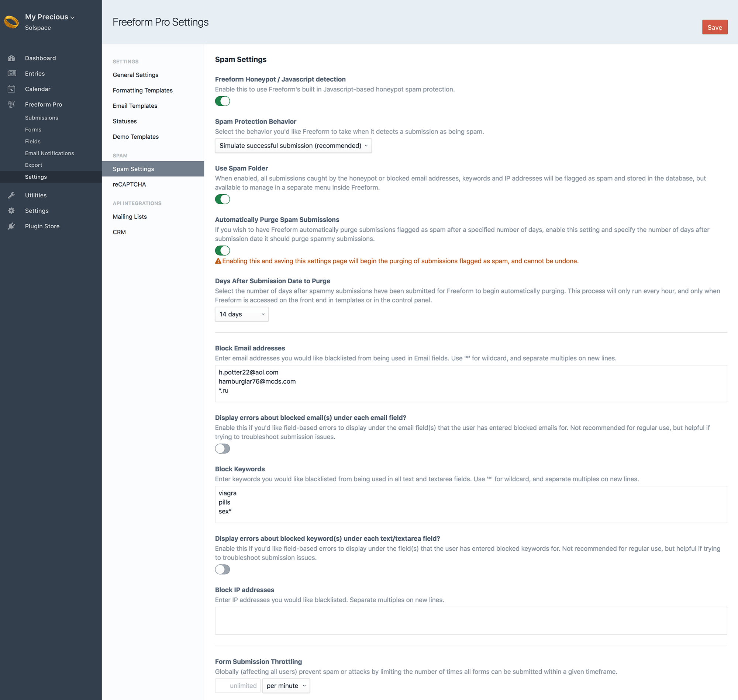This screenshot has height=700, width=738.
Task: Change the 14 days purge dropdown
Action: click(x=242, y=314)
